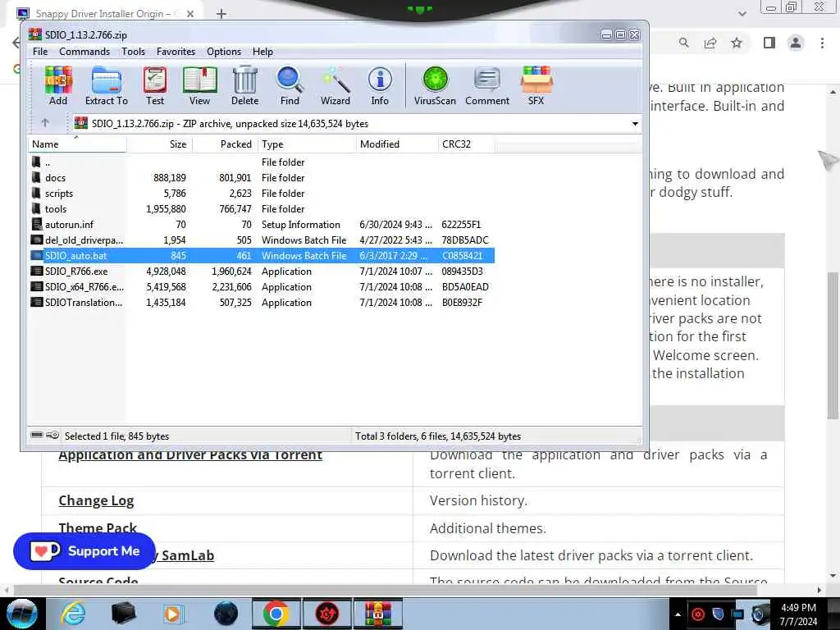Switch to WinRAR in the taskbar
The image size is (840, 630).
[x=378, y=614]
